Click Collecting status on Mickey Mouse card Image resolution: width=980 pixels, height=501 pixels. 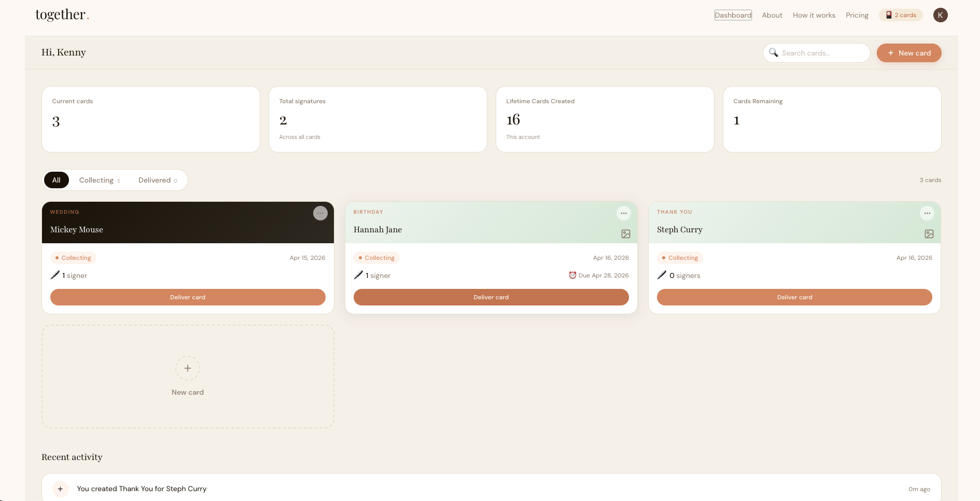click(x=73, y=258)
